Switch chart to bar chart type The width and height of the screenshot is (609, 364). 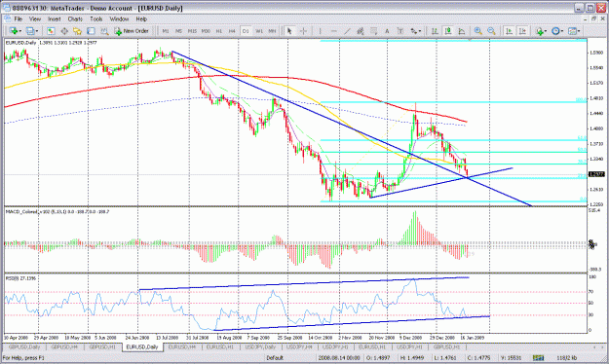[435, 31]
